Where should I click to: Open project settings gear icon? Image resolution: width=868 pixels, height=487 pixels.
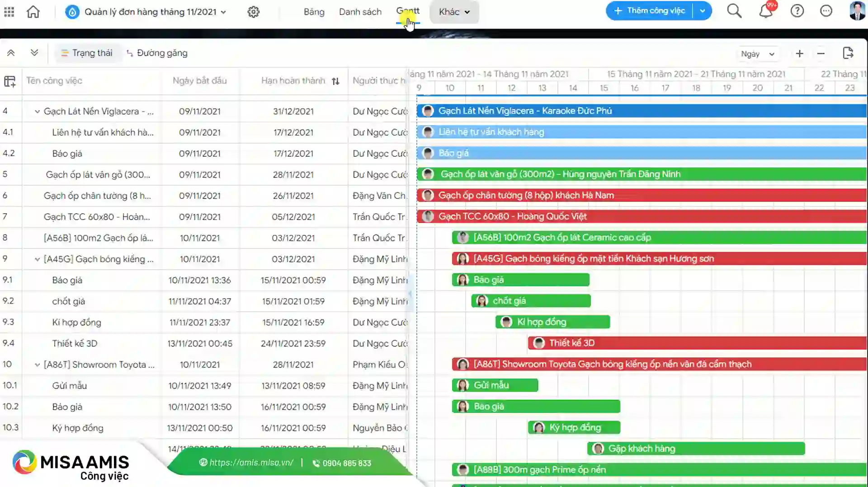pos(254,12)
